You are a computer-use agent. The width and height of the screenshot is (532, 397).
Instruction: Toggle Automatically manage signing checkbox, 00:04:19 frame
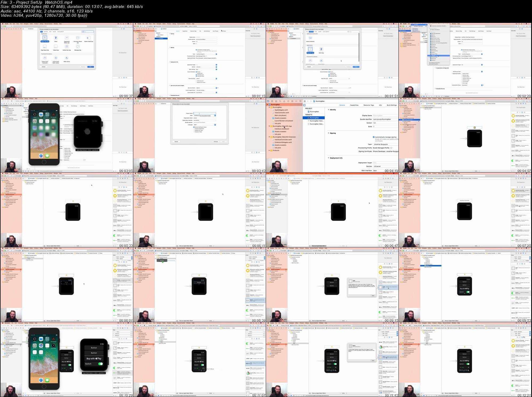tap(374, 137)
